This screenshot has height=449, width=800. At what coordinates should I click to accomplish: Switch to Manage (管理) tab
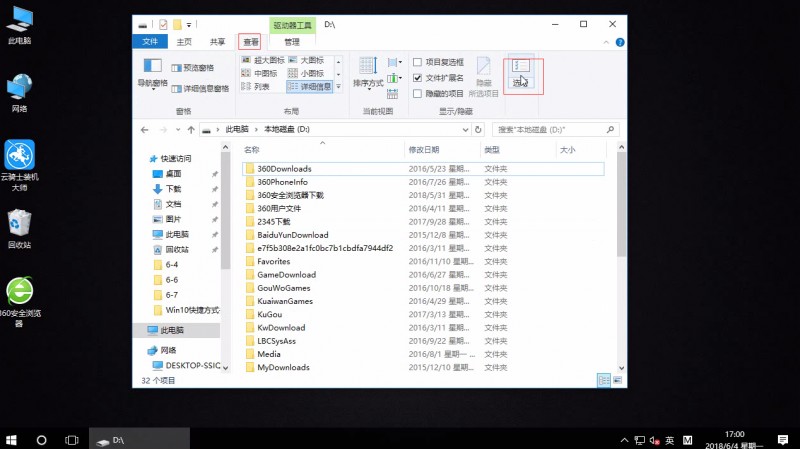click(x=292, y=42)
